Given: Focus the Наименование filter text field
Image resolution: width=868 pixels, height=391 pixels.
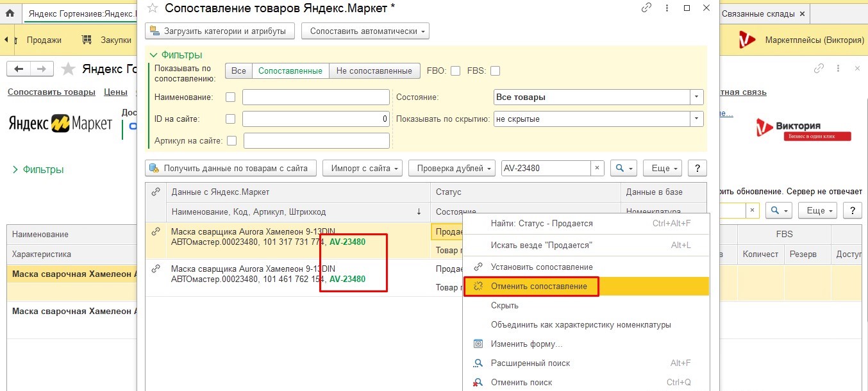Looking at the screenshot, I should tap(316, 97).
